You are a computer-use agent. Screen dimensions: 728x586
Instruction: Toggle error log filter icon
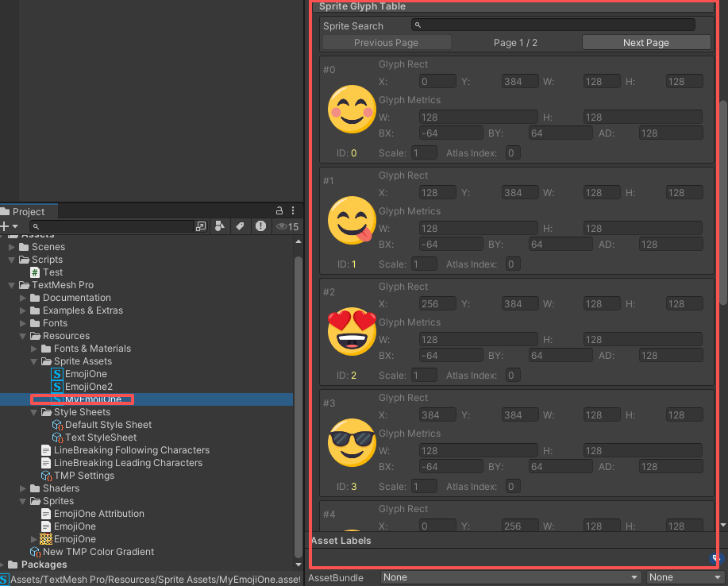(260, 226)
